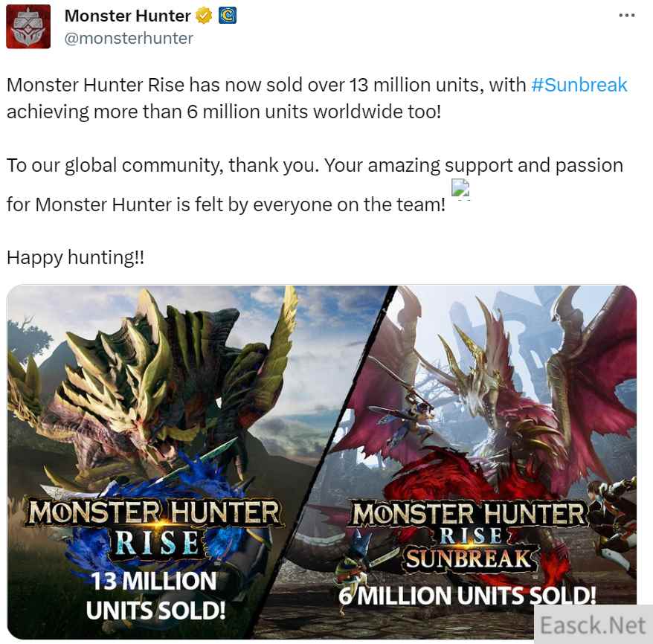Open the #Sunbreak hashtag

coord(579,85)
